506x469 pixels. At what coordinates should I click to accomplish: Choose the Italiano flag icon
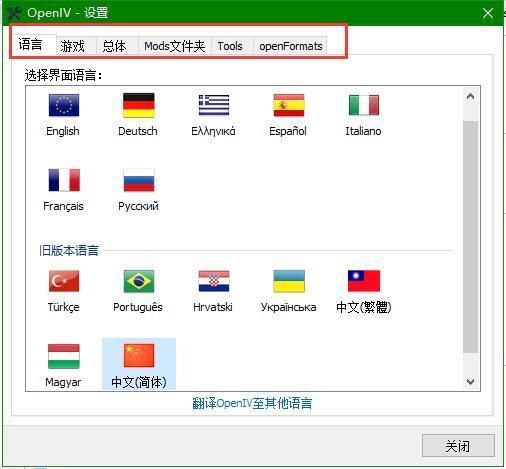[x=364, y=105]
